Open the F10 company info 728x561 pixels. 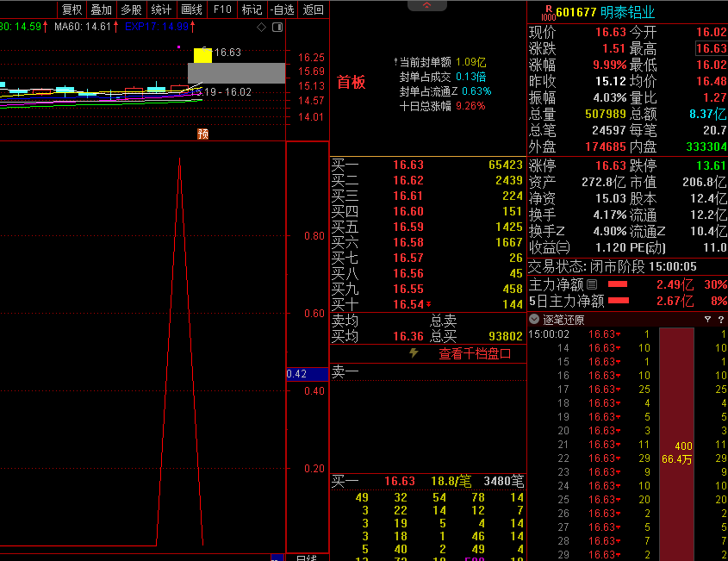222,9
